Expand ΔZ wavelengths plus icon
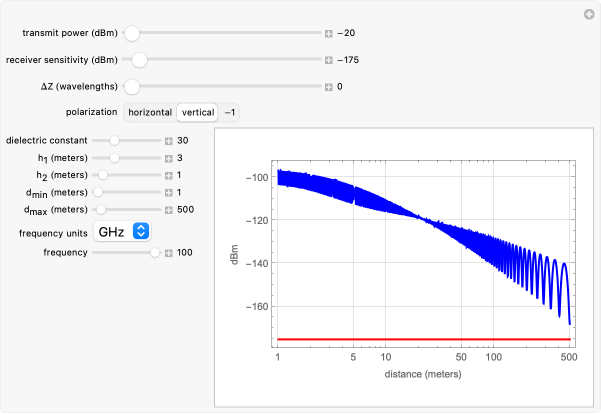 pyautogui.click(x=329, y=87)
